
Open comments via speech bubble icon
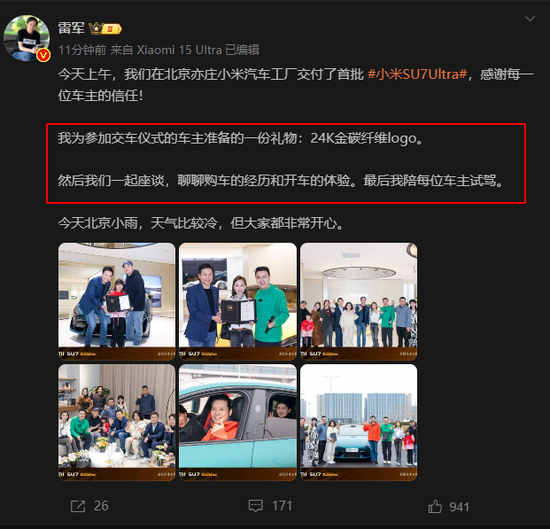coord(256,506)
